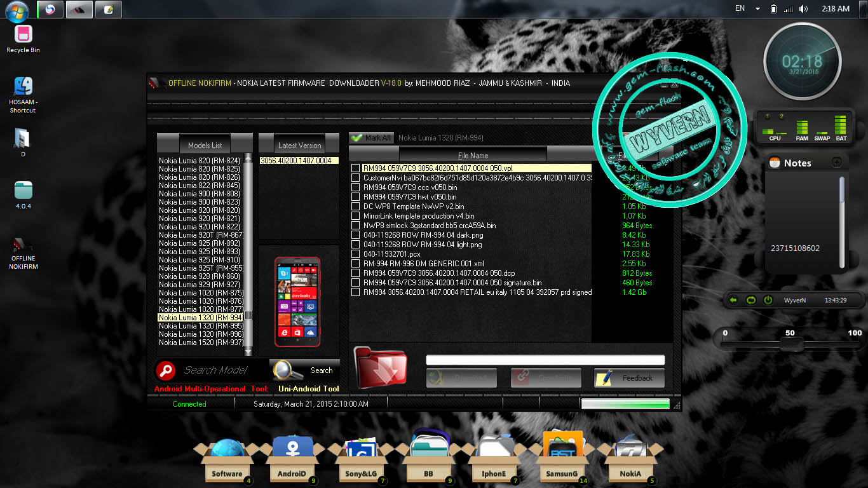The width and height of the screenshot is (868, 488).
Task: Select Nokia Lumia 822 (RM-845) in models list
Action: tap(200, 186)
